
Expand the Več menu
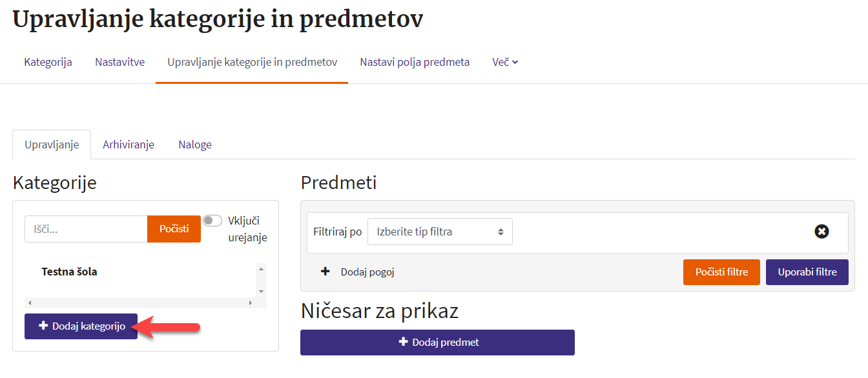505,63
